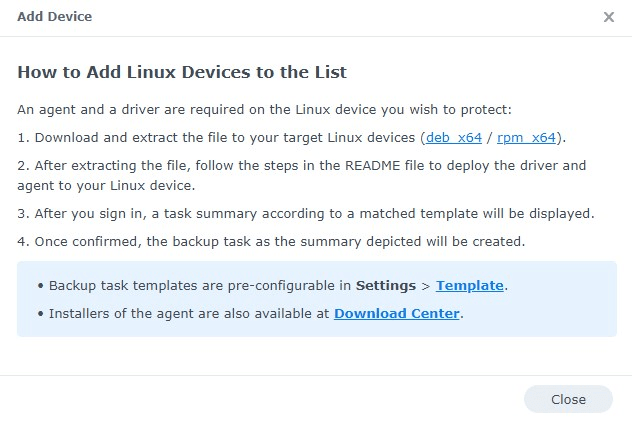
Task: Click the word README in step 2
Action: 399,165
